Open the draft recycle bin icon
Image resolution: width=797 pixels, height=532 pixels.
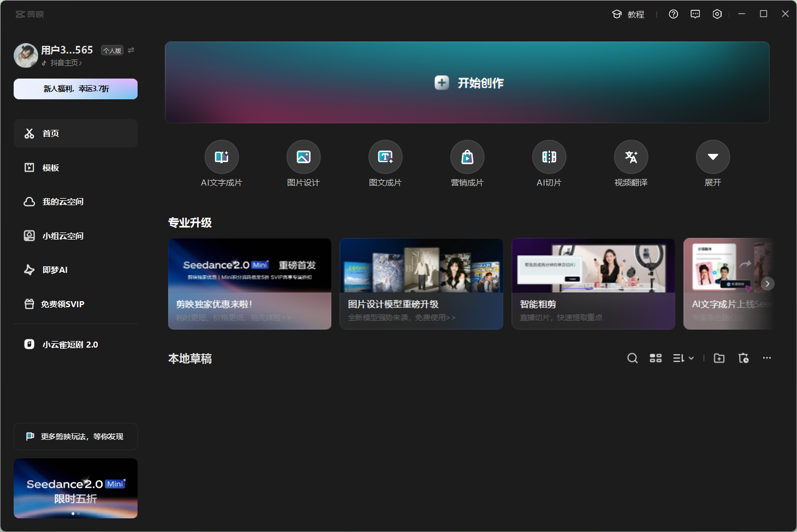coord(744,358)
